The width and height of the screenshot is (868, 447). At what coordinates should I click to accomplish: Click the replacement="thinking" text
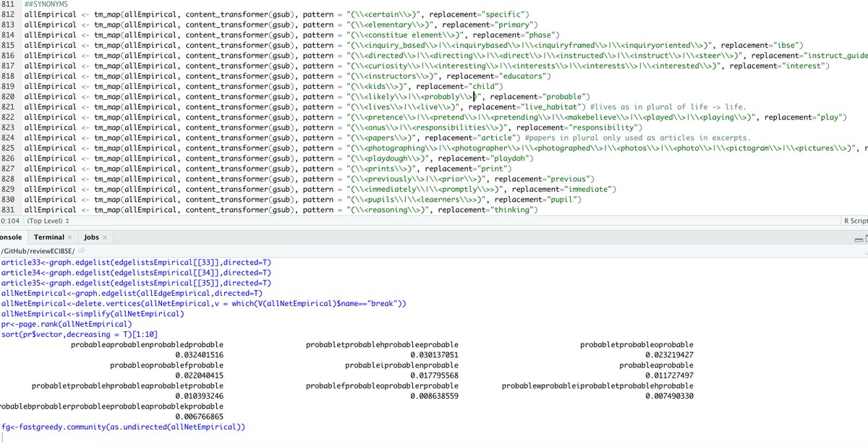(x=484, y=210)
